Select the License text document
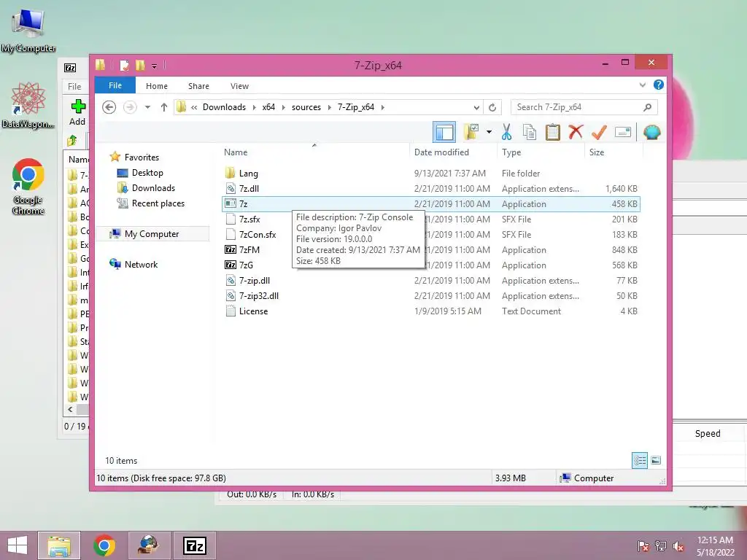 click(253, 311)
